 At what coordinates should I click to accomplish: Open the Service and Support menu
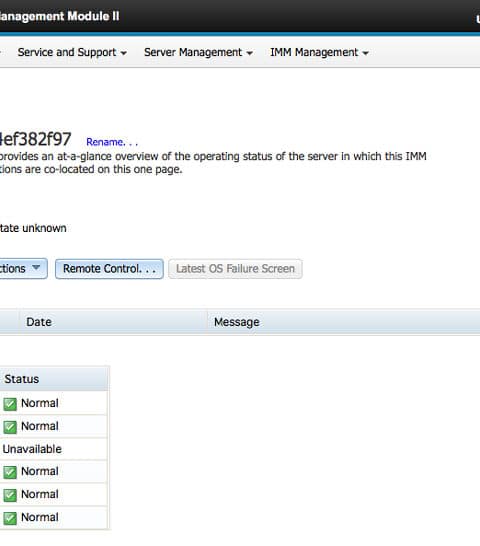[x=72, y=53]
